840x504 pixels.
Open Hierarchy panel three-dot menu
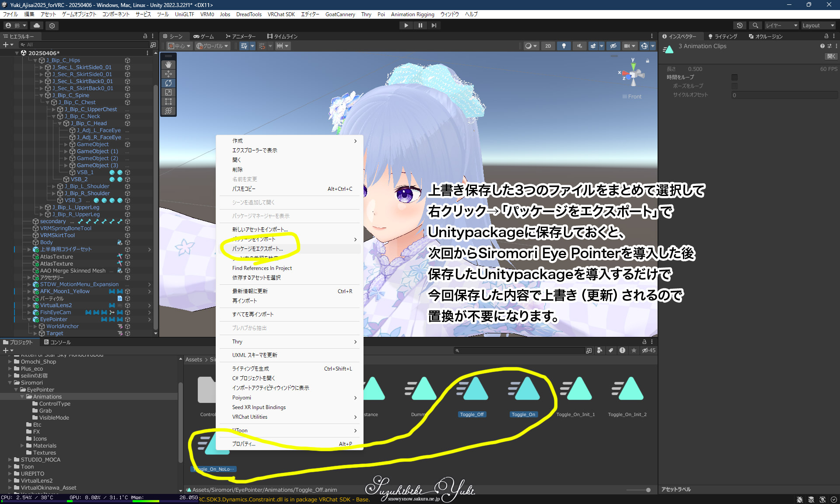pos(153,36)
